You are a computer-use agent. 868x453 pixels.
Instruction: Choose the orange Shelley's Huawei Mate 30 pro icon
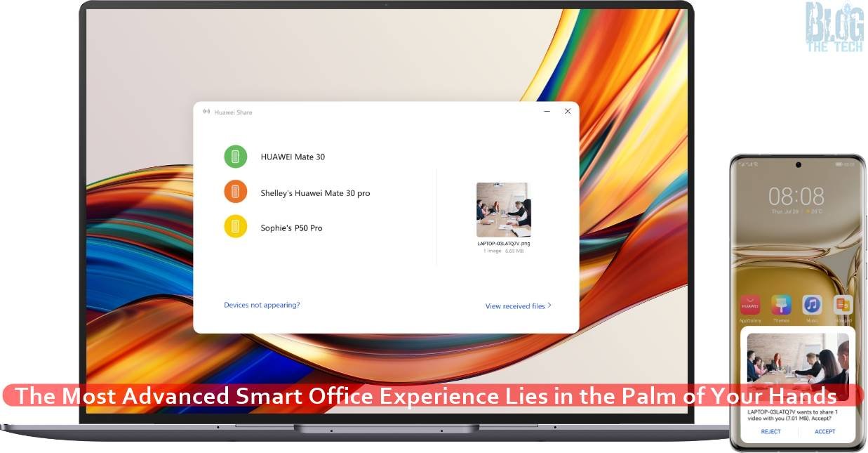click(x=236, y=192)
